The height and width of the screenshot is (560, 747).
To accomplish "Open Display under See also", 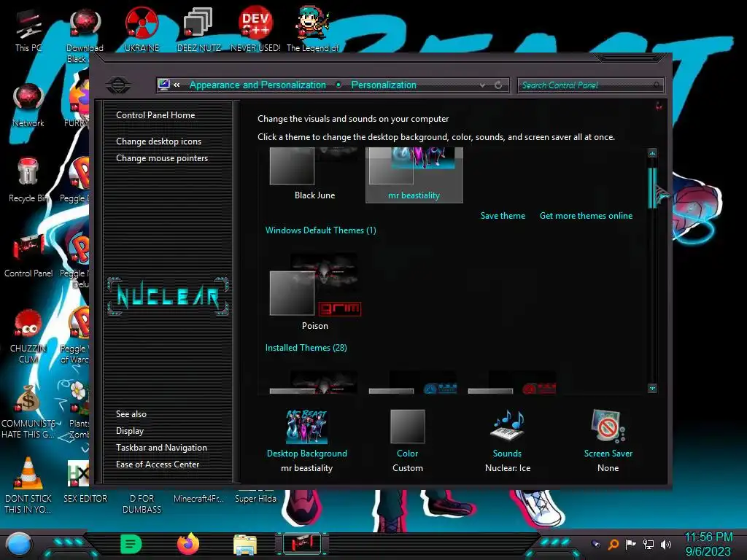I will [x=130, y=431].
